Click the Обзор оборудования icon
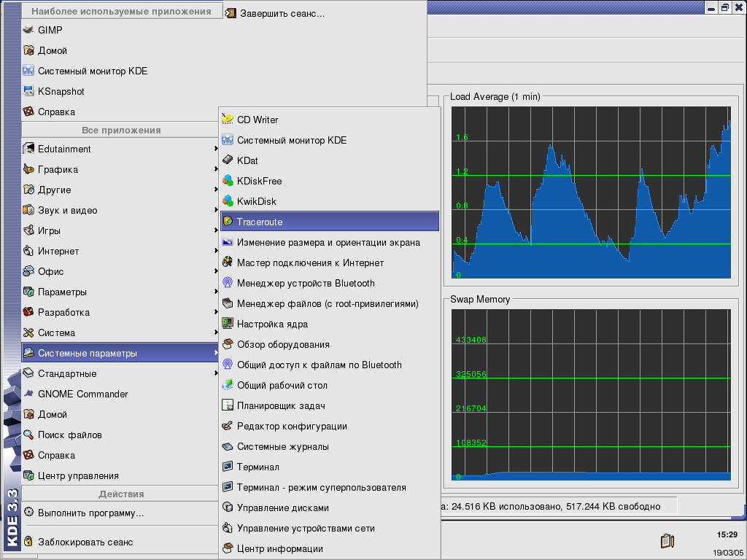Viewport: 747px width, 560px height. click(x=228, y=345)
